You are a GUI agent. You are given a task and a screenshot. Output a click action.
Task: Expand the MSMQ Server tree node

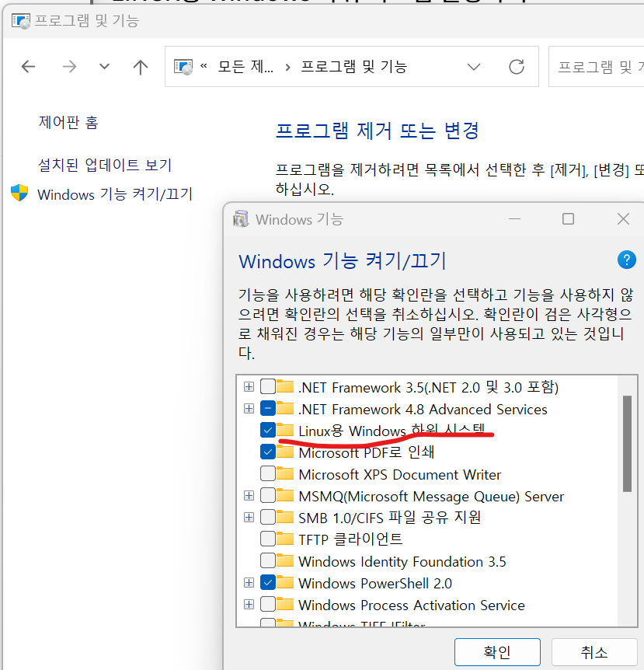tap(249, 496)
